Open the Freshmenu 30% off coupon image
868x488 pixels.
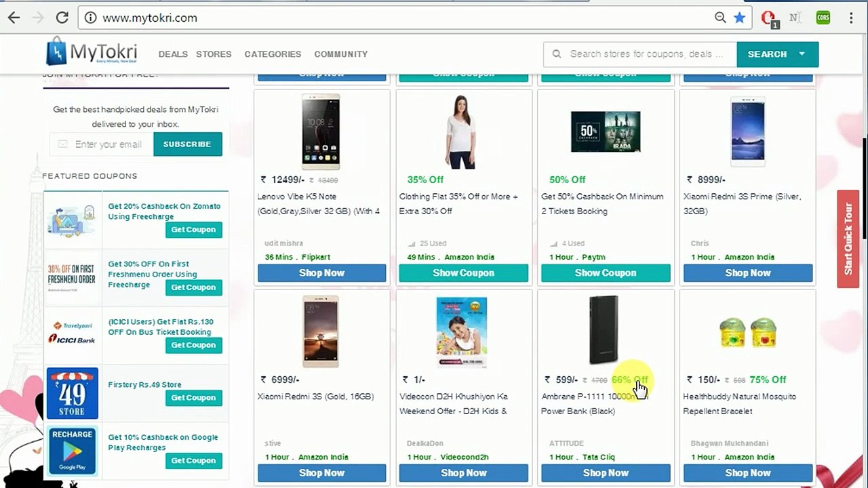(72, 277)
